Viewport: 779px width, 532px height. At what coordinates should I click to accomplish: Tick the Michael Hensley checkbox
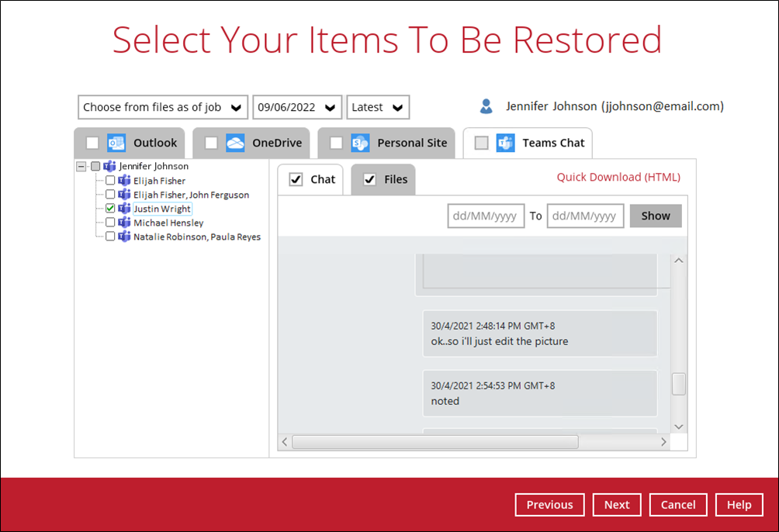click(110, 223)
